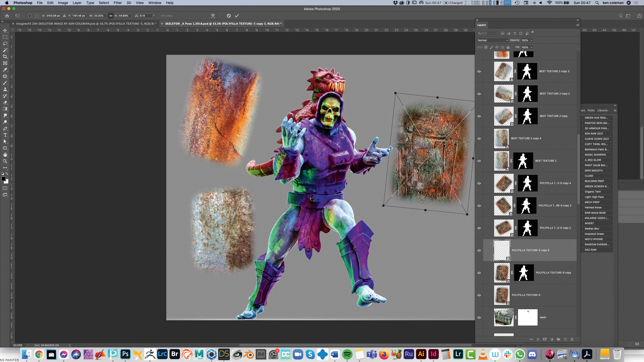Viewport: 644px width, 362px height.
Task: Toggle visibility of POLYFILLA TEXTURE-5 copy 5
Action: click(x=479, y=250)
